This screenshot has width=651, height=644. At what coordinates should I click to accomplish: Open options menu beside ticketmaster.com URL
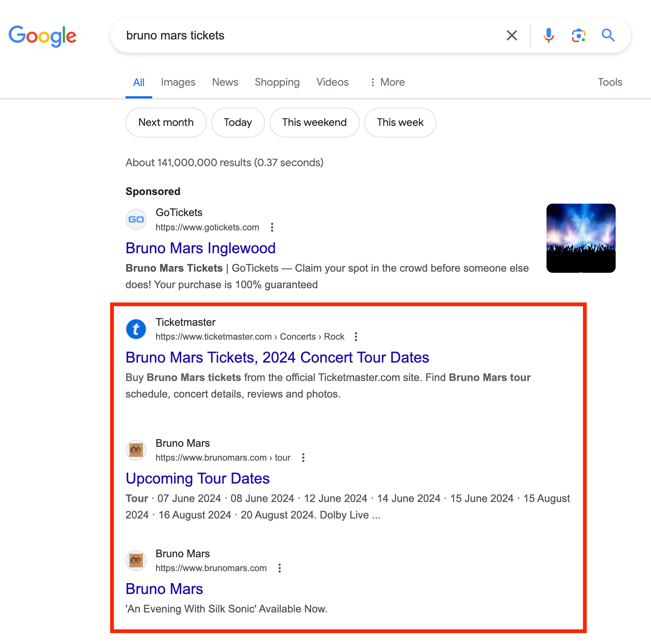tap(356, 337)
